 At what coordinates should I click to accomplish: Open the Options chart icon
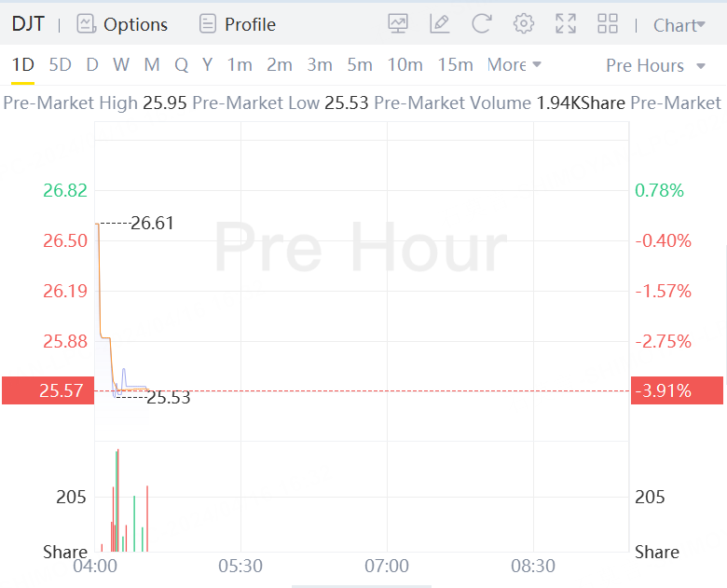tap(86, 24)
